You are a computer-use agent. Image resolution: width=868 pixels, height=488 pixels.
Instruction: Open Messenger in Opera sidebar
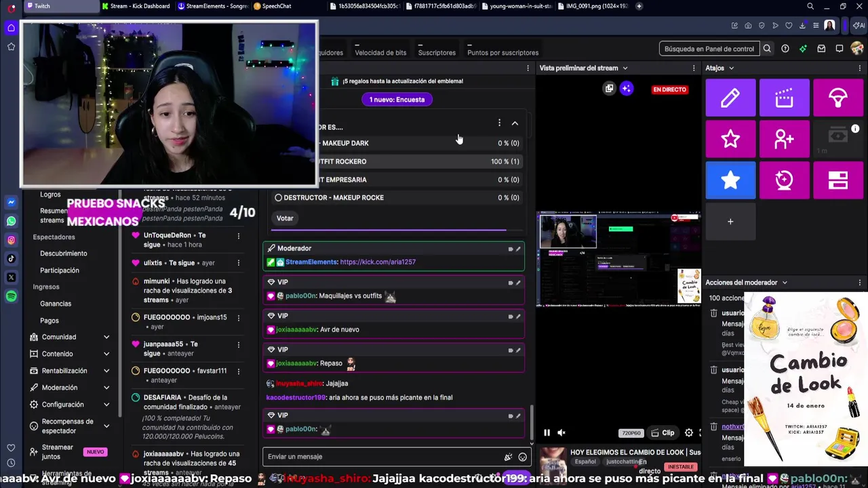[12, 203]
